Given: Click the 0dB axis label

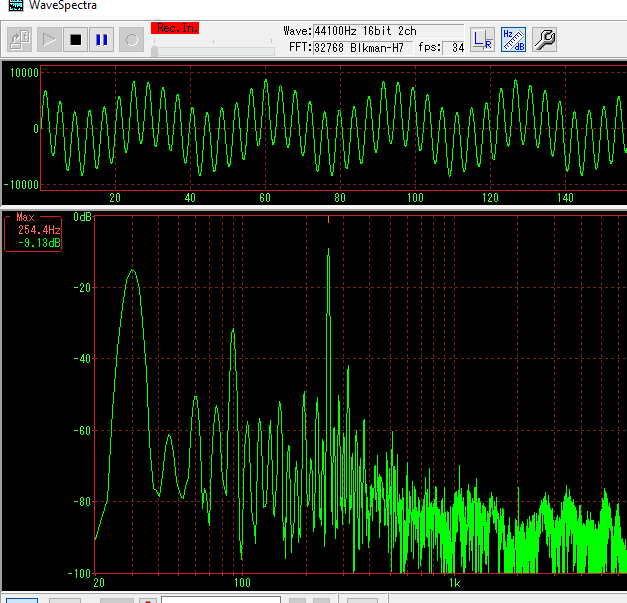Looking at the screenshot, I should point(82,217).
